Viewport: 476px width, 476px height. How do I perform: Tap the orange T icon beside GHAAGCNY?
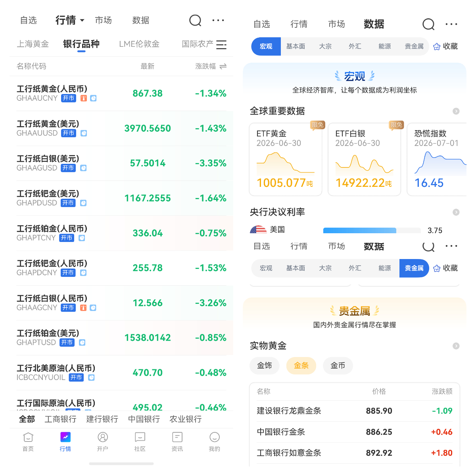pos(83,308)
